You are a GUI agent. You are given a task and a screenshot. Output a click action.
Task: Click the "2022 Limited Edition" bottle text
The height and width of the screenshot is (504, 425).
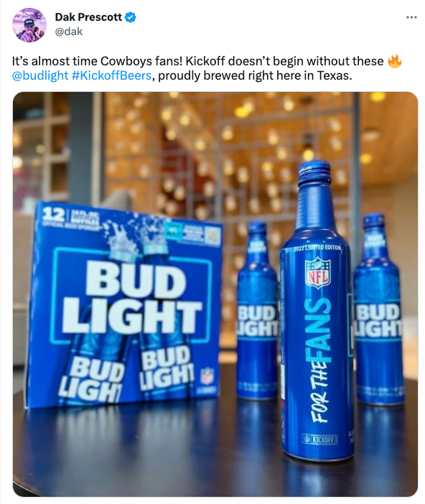317,248
